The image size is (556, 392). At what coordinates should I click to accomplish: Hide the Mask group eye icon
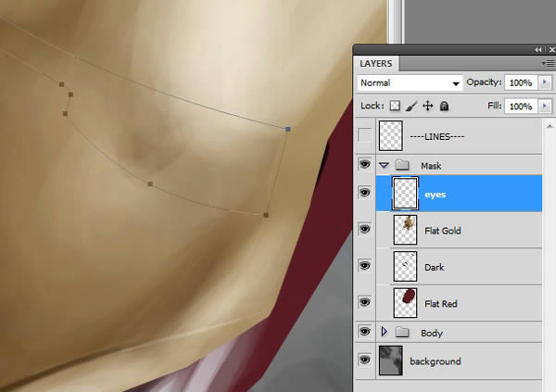tap(365, 165)
